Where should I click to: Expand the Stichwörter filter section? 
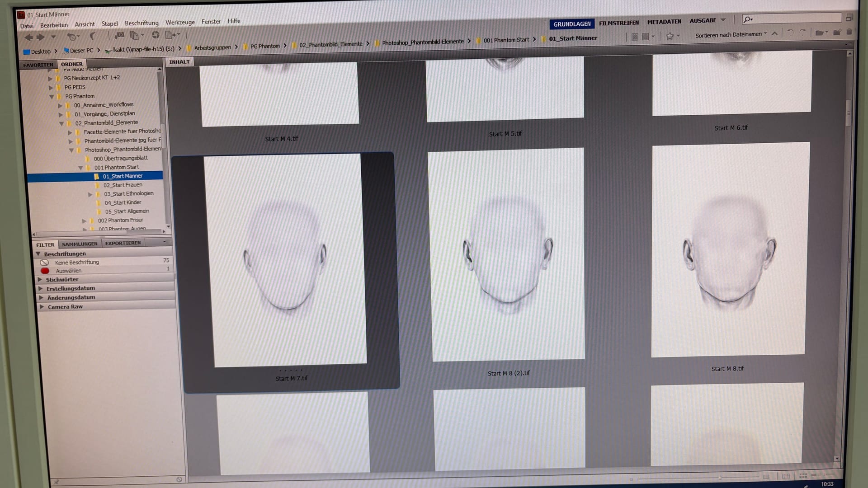(x=62, y=280)
